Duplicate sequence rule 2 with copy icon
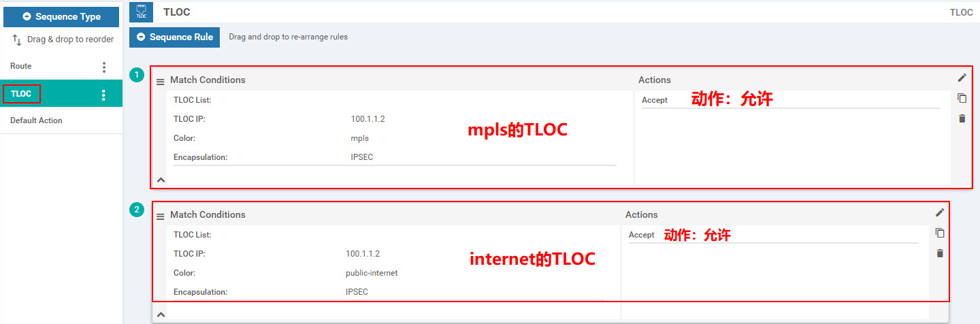 [x=940, y=233]
